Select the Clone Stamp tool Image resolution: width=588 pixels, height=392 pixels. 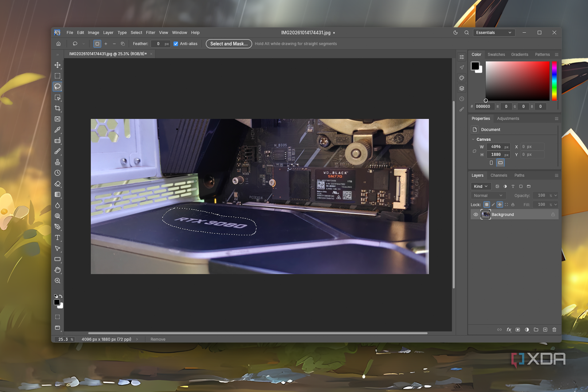tap(57, 162)
